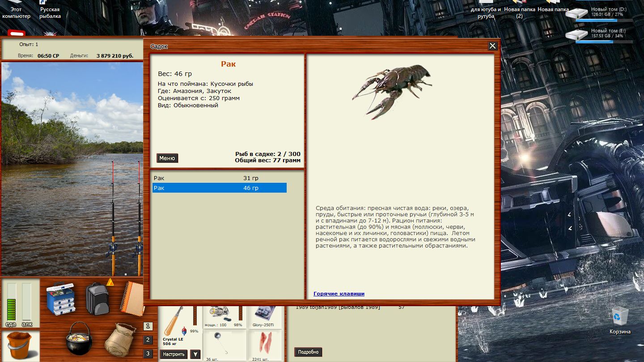Open для ютуба и рутуба folder
644x362 pixels.
486,10
